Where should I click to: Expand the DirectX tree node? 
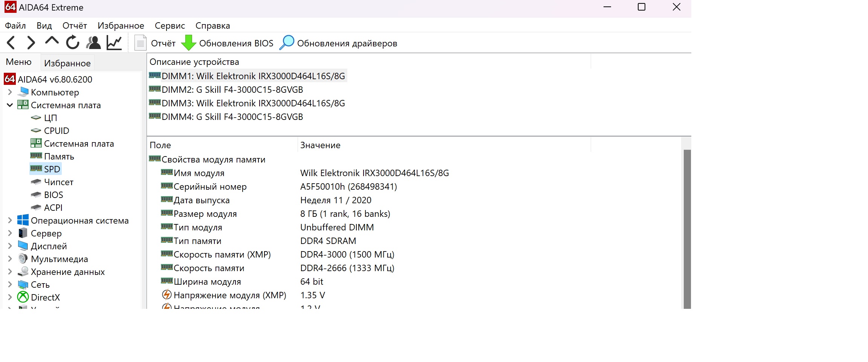[10, 297]
